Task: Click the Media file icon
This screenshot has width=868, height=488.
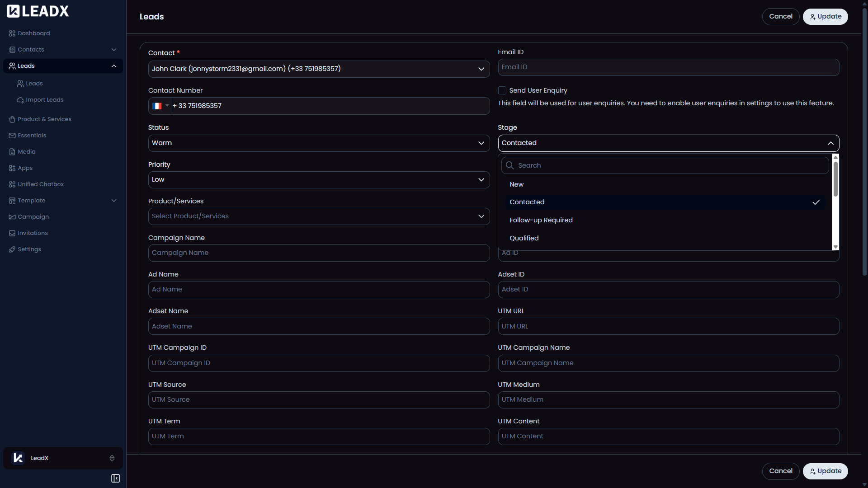Action: (x=12, y=152)
